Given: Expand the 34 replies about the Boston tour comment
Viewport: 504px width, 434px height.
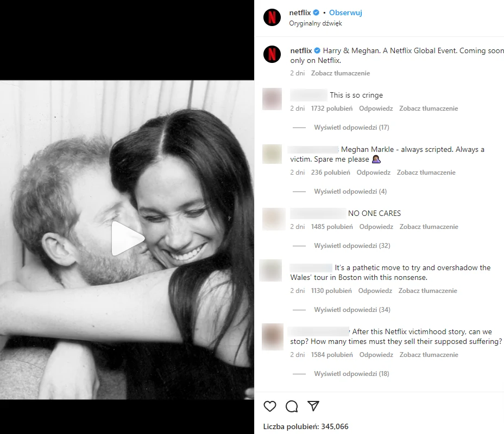Looking at the screenshot, I should coord(351,309).
